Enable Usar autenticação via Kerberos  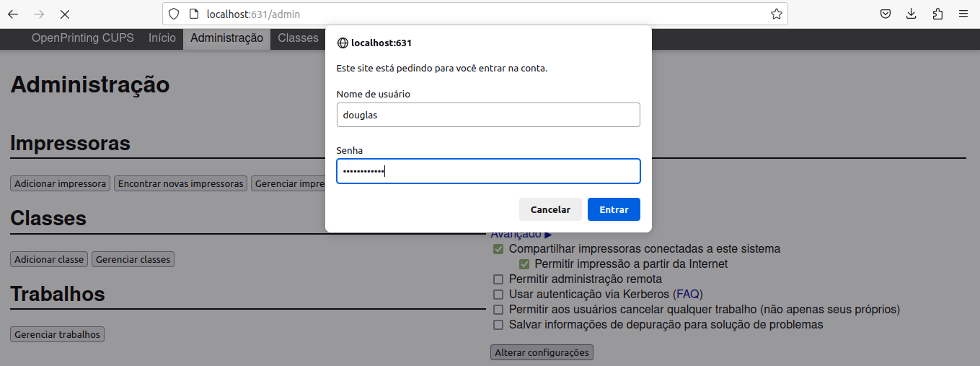[x=498, y=295]
